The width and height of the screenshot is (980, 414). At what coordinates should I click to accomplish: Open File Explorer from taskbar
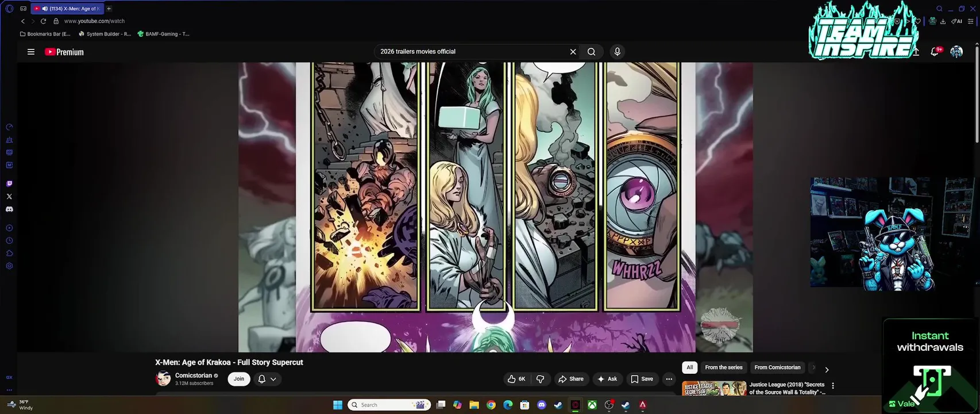[x=474, y=405]
